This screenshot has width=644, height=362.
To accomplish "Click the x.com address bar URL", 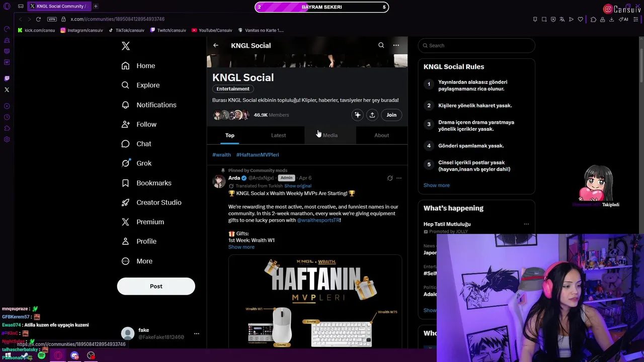I will point(118,19).
